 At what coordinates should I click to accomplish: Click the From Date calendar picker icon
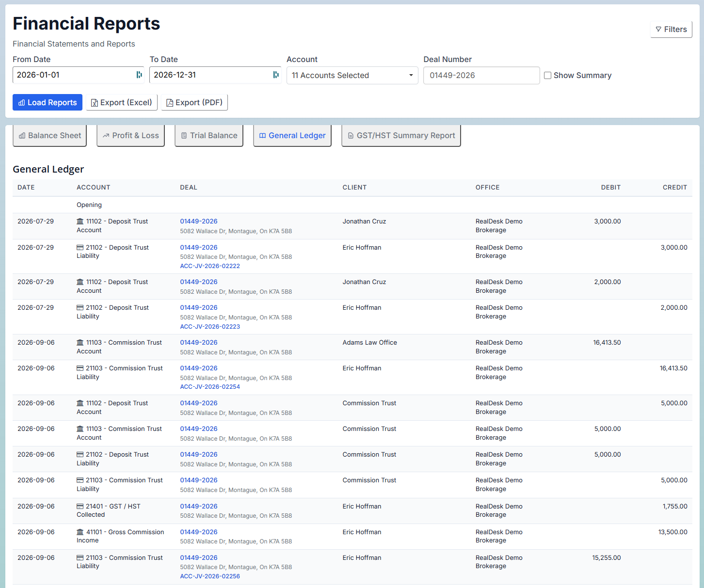click(139, 75)
